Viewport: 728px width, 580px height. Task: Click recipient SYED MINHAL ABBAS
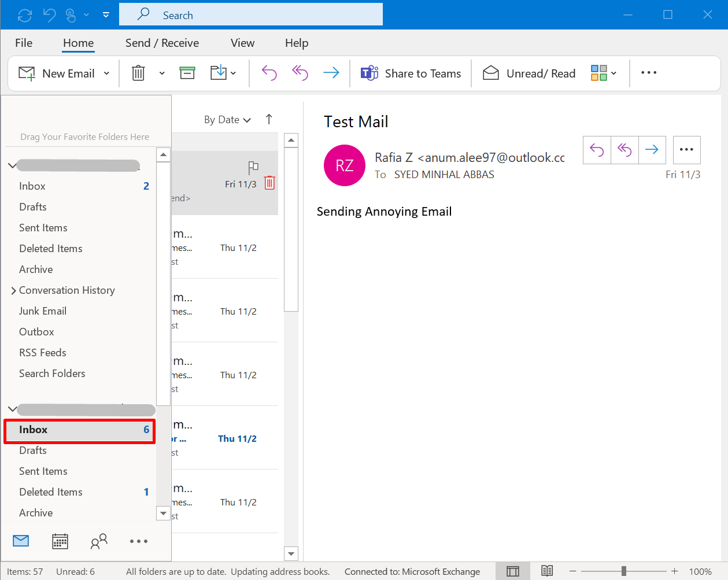coord(444,175)
